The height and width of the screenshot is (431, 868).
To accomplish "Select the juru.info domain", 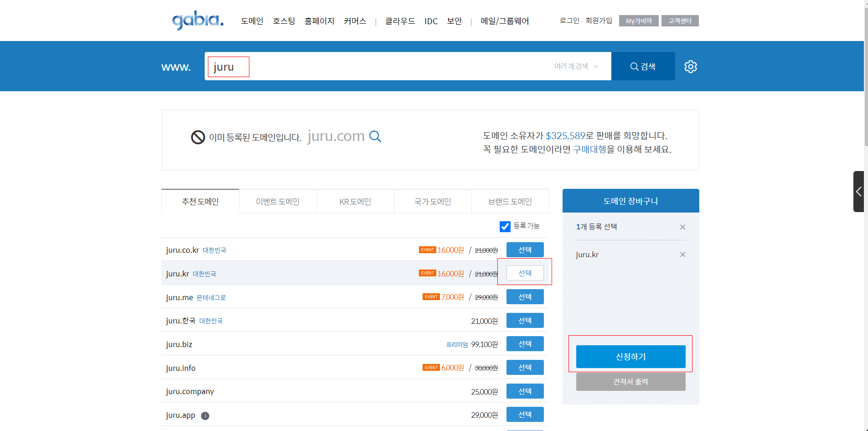I will (525, 368).
